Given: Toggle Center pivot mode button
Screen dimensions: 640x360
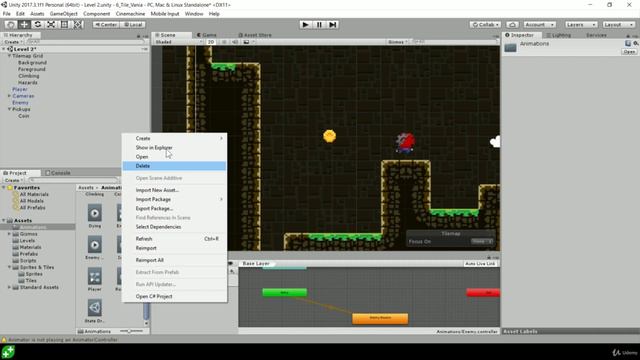Looking at the screenshot, I should pyautogui.click(x=106, y=24).
